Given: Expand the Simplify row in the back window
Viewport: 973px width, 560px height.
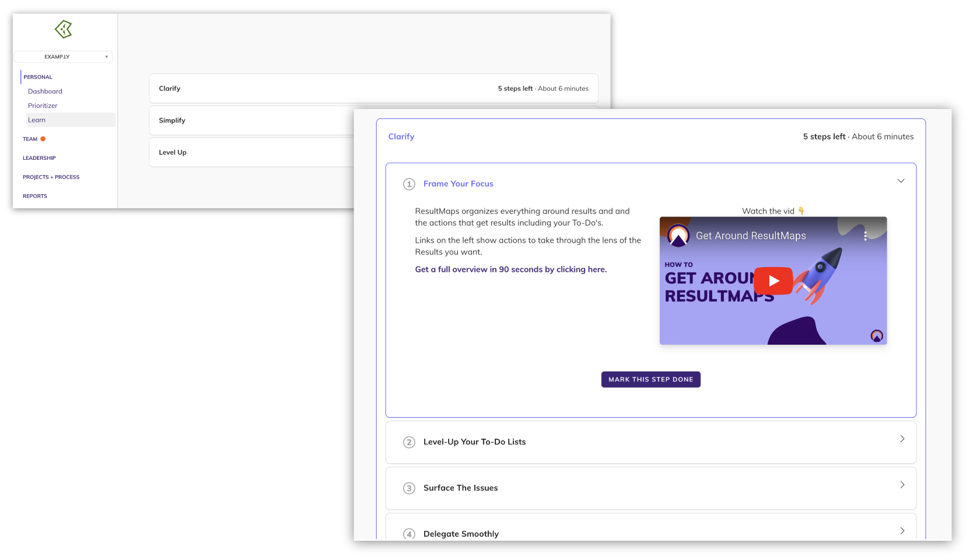Looking at the screenshot, I should 251,121.
